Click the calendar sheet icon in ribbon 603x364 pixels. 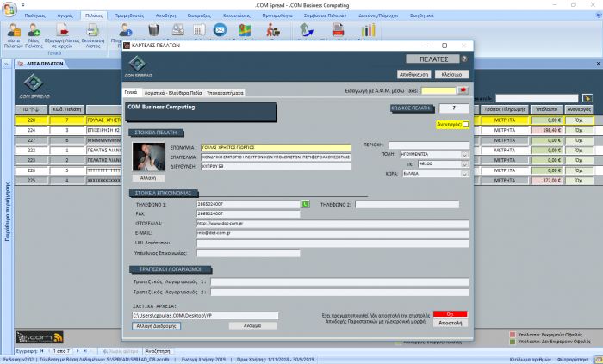(199, 30)
